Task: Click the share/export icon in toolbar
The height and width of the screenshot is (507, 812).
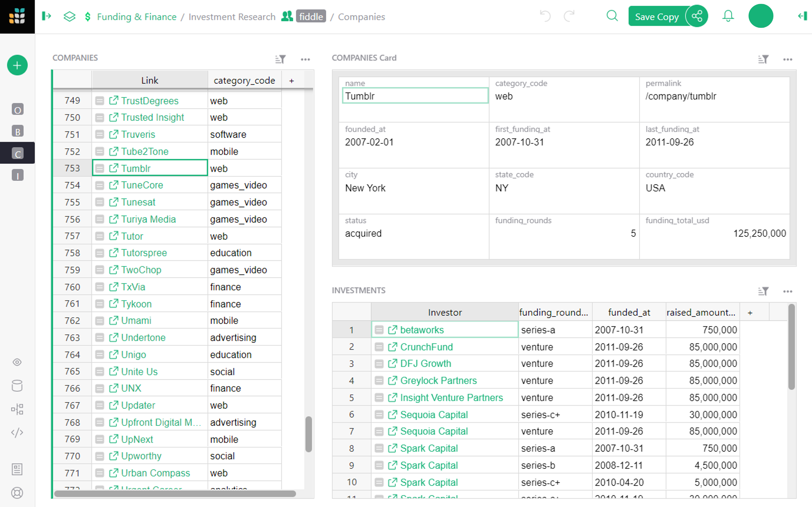Action: coord(697,16)
